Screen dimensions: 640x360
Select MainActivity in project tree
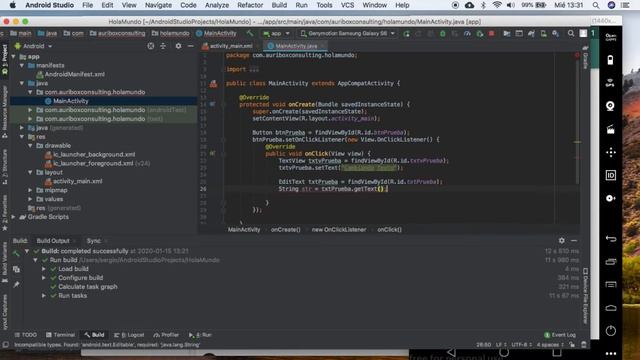click(x=71, y=101)
